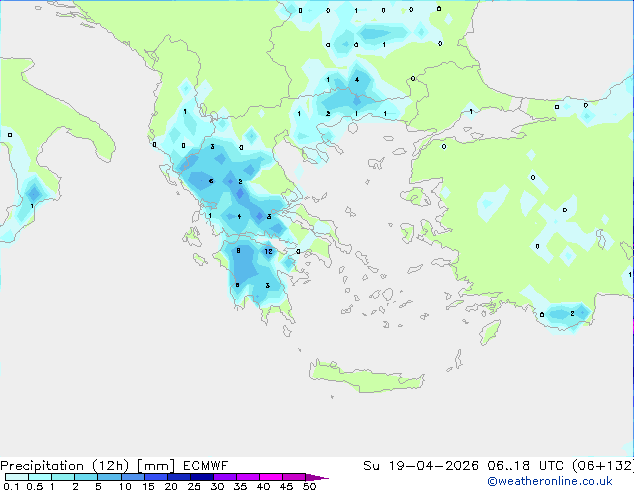Click the '50' legend scale label
634x490 pixels.
[x=310, y=486]
